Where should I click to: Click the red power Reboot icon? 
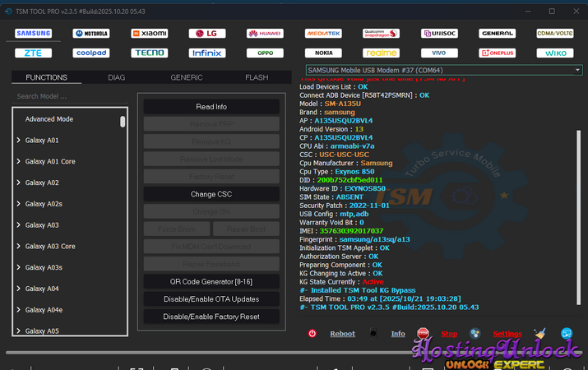(313, 334)
